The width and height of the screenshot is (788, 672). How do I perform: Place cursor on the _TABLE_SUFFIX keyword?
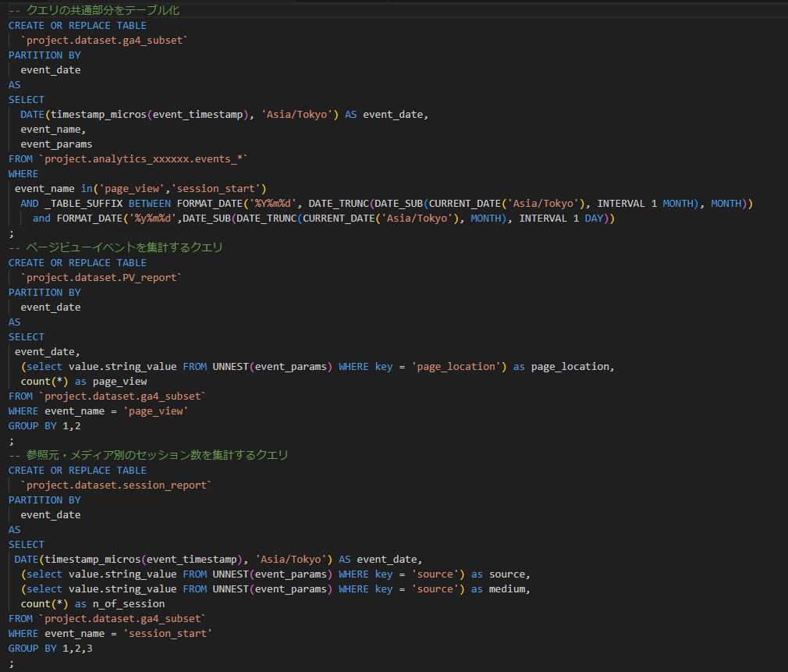coord(78,203)
